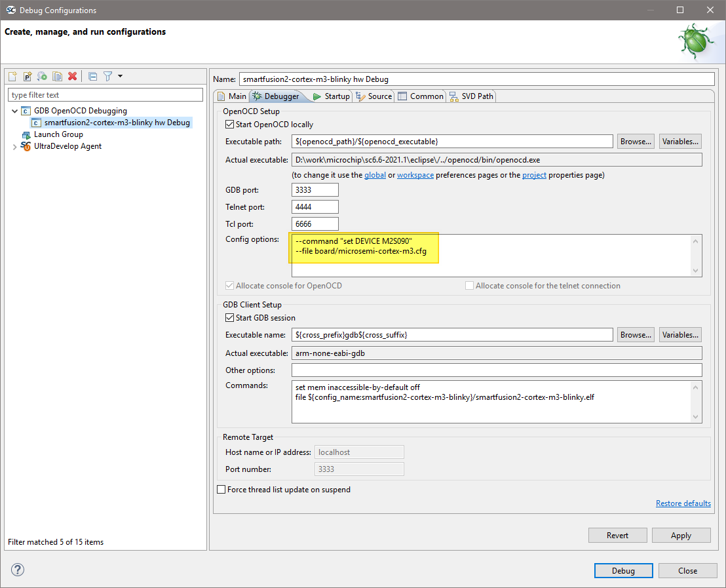
Task: Collapse all configurations in the tree
Action: [x=92, y=76]
